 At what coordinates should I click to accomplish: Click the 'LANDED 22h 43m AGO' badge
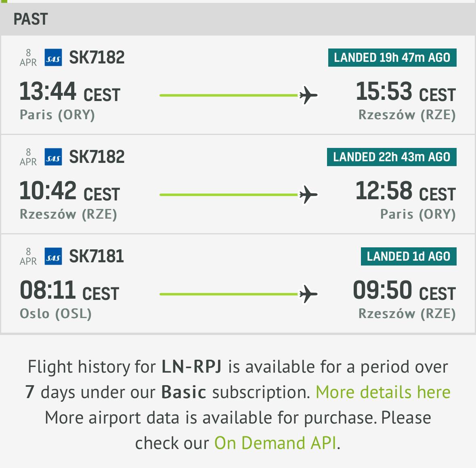pyautogui.click(x=392, y=157)
